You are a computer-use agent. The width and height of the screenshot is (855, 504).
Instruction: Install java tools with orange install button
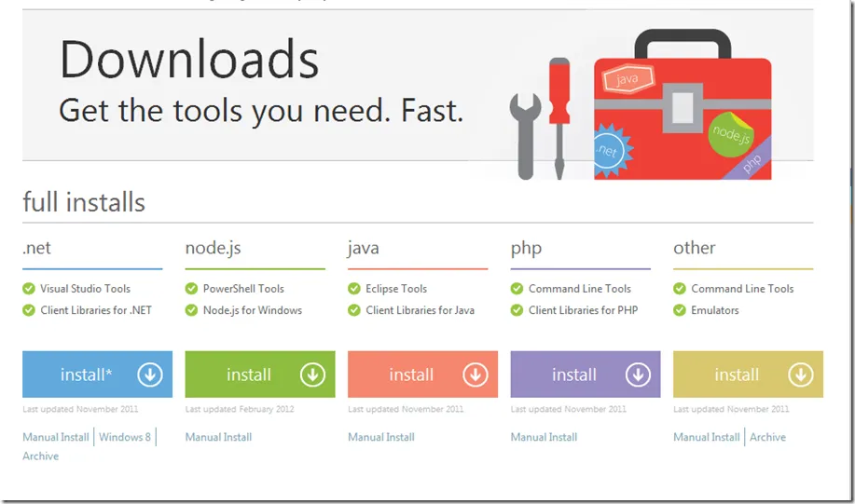422,375
